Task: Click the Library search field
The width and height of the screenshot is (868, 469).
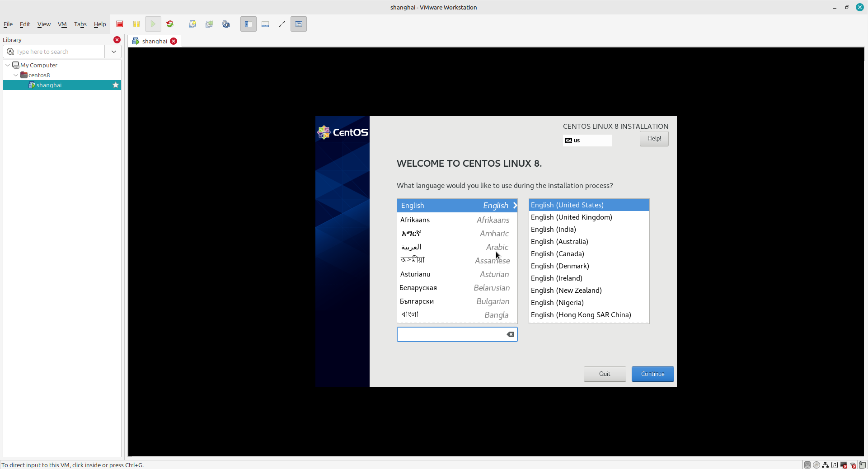Action: (x=54, y=52)
